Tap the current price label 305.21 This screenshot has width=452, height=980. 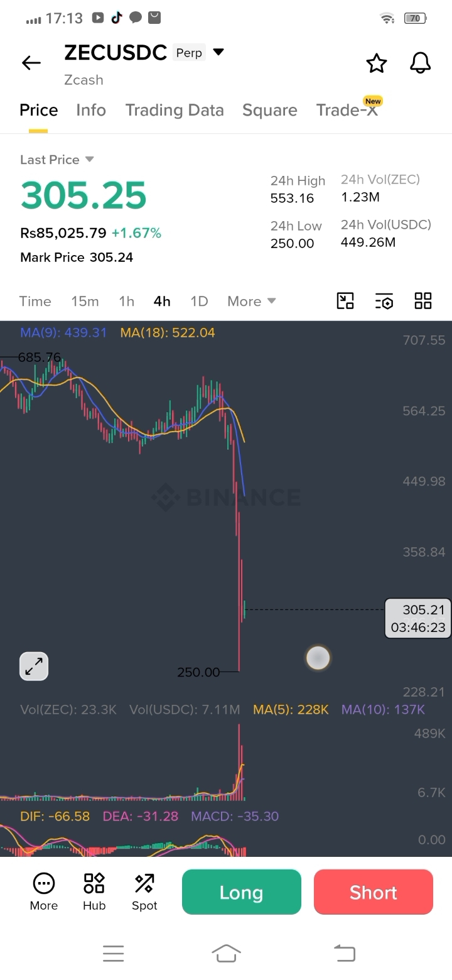click(x=418, y=618)
